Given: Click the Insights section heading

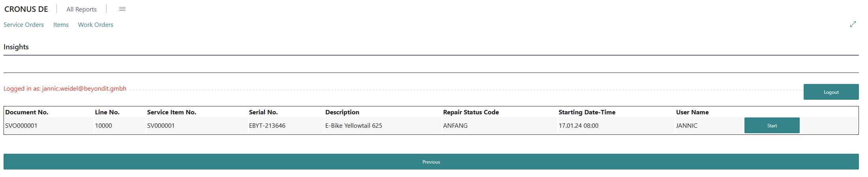Looking at the screenshot, I should [16, 47].
